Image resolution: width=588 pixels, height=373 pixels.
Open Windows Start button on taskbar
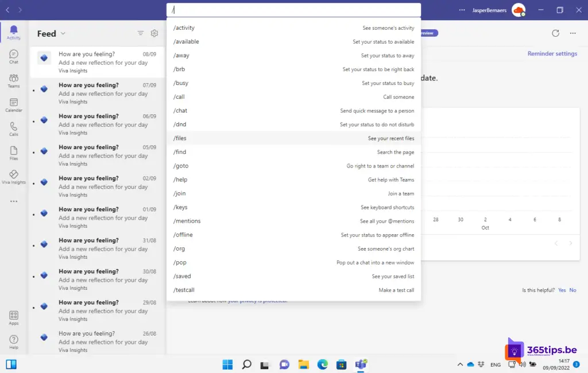[x=227, y=364]
